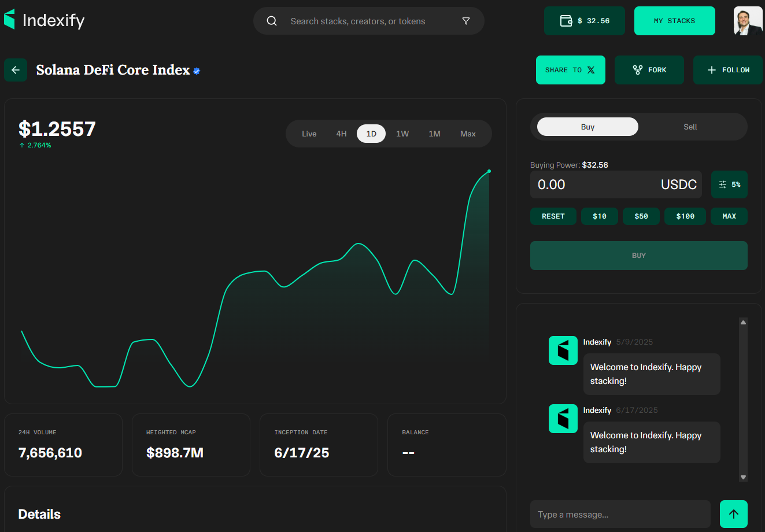The width and height of the screenshot is (765, 532).
Task: Fork this index stack
Action: 649,70
